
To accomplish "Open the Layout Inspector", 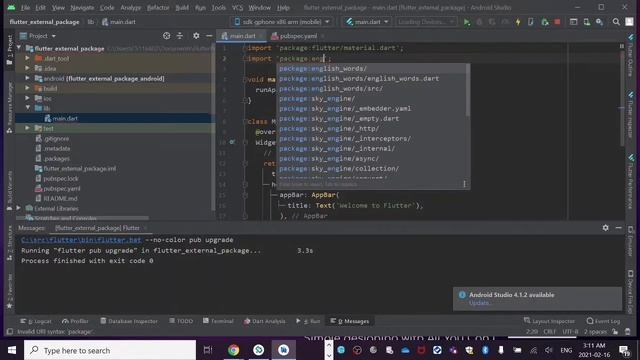I will click(549, 321).
